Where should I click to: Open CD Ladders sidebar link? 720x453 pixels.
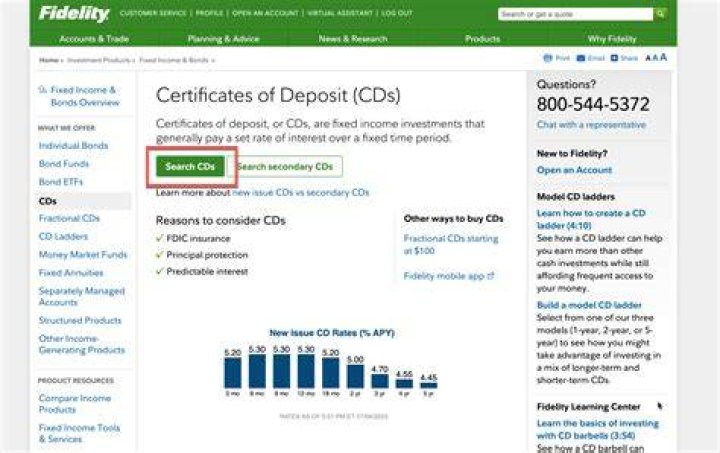pyautogui.click(x=63, y=236)
